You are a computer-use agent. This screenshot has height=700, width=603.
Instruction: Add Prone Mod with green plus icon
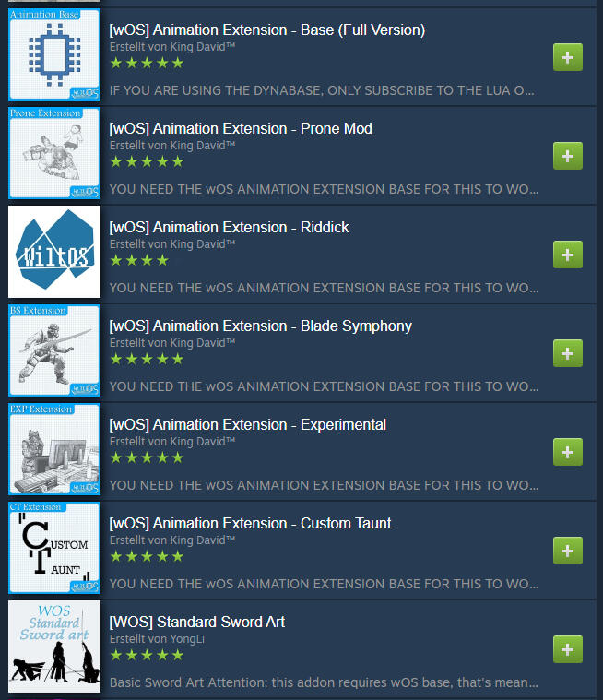[567, 156]
